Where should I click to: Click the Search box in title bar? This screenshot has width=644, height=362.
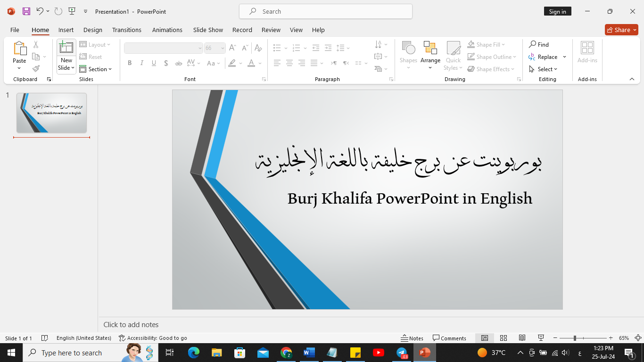click(326, 11)
